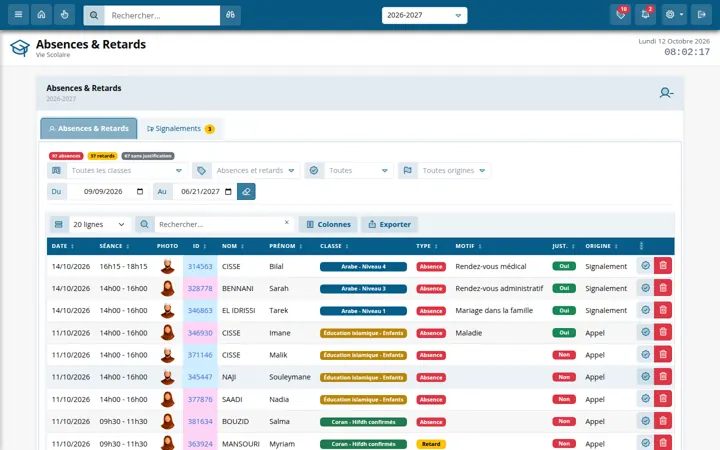Delete the absence row of BOUZID Salma
Viewport: 720px width, 450px height.
click(x=663, y=421)
